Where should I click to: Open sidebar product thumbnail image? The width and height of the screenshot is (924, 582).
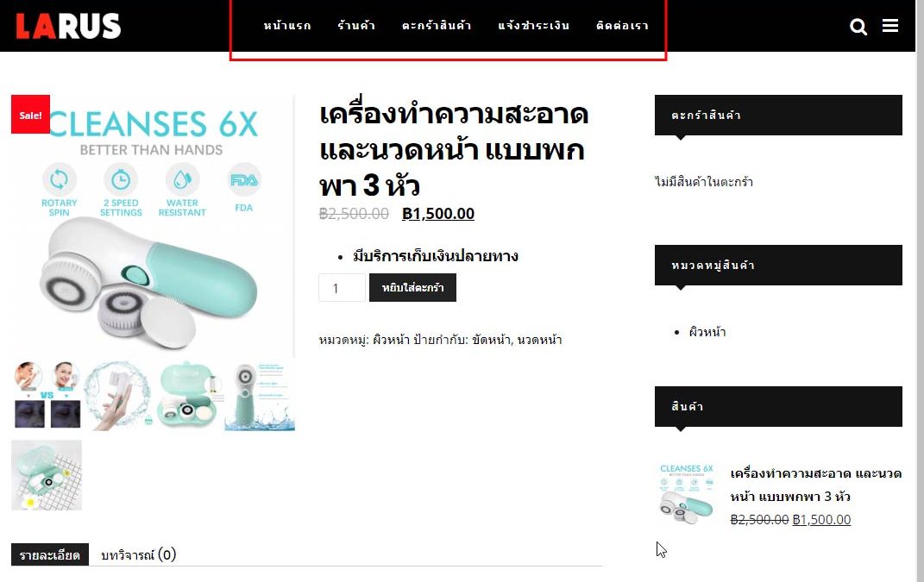coord(686,494)
